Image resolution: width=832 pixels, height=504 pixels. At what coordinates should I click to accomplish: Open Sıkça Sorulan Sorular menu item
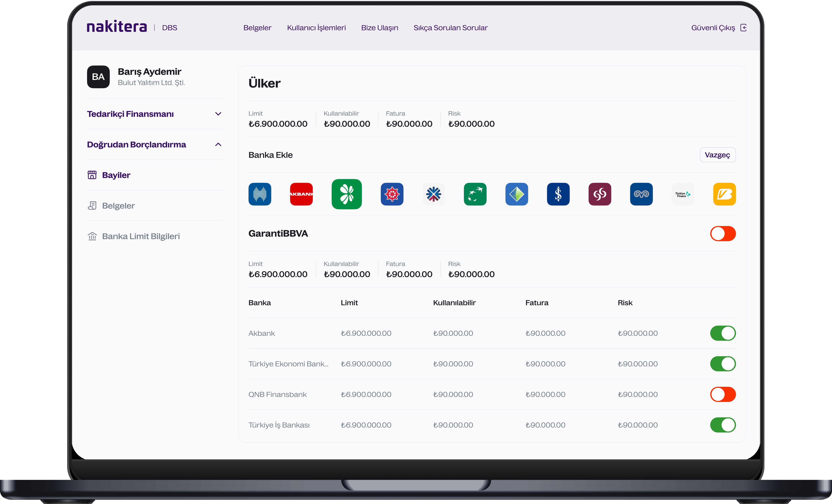coord(450,28)
